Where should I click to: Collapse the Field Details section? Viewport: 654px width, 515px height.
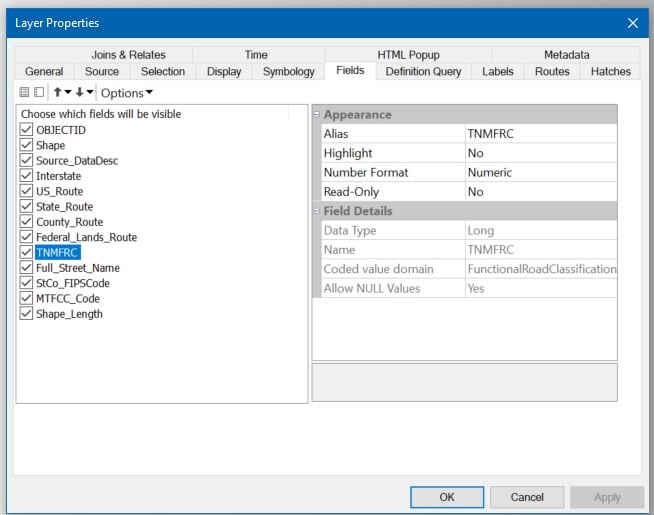pyautogui.click(x=317, y=211)
